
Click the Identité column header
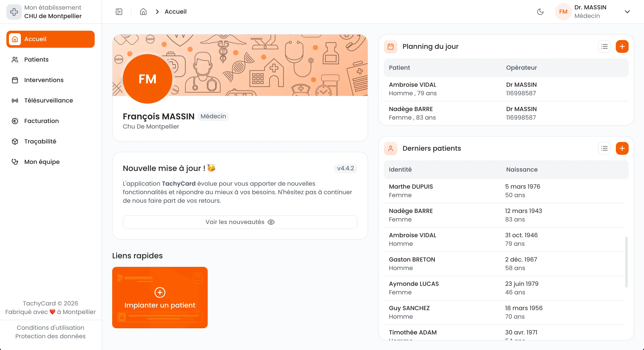pyautogui.click(x=400, y=170)
